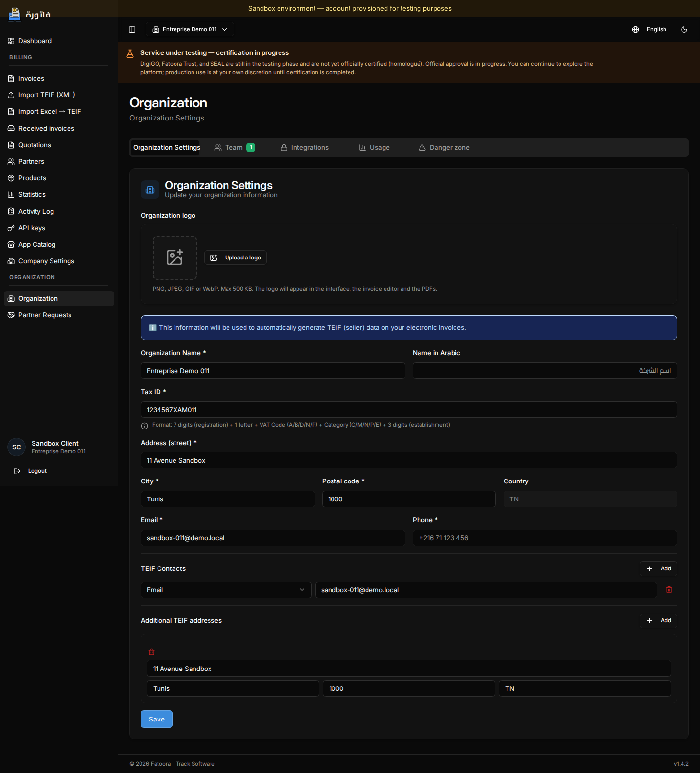
Task: Open API keys page
Action: point(59,228)
